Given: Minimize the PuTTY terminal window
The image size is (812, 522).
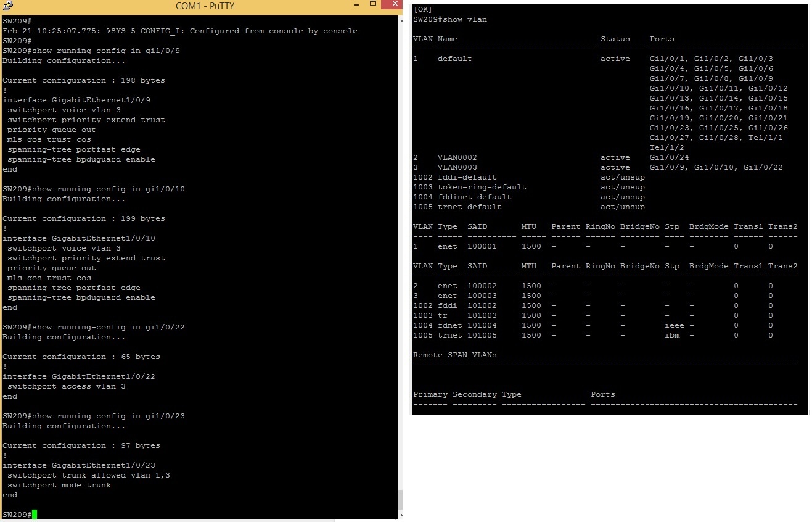Looking at the screenshot, I should click(x=356, y=6).
